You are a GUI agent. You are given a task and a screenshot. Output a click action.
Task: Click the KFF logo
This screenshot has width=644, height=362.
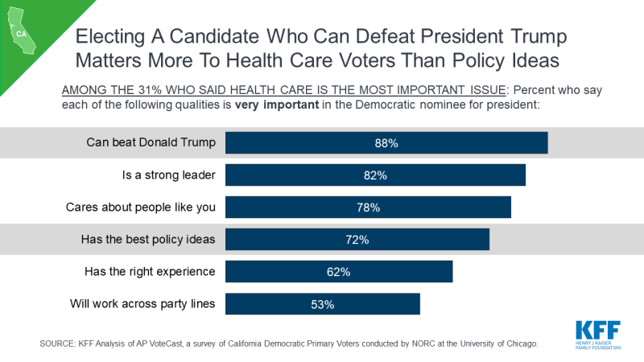tap(598, 335)
